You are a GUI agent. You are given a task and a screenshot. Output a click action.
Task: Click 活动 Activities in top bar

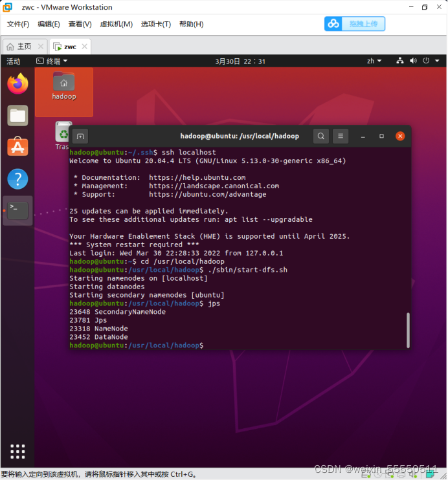pyautogui.click(x=14, y=61)
